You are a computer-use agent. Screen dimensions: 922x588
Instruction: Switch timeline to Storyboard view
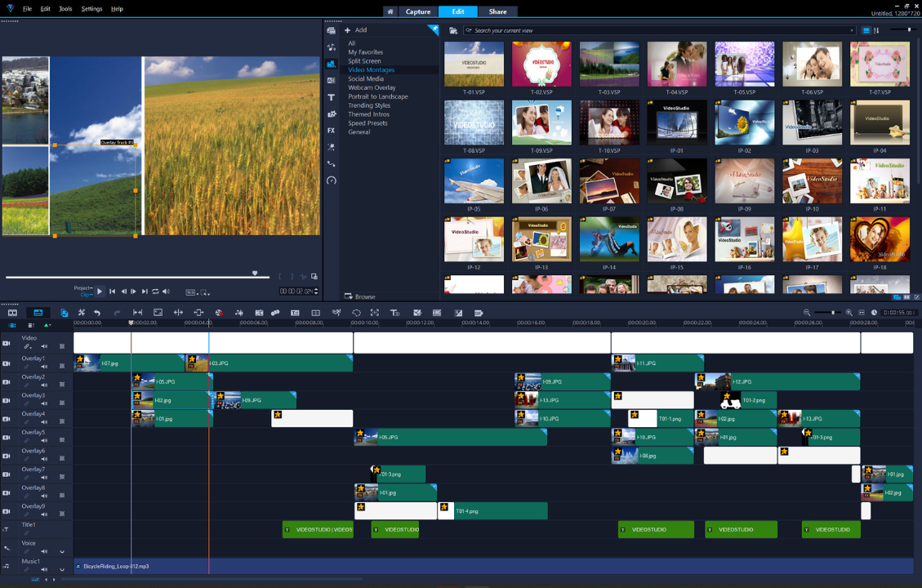click(x=12, y=313)
